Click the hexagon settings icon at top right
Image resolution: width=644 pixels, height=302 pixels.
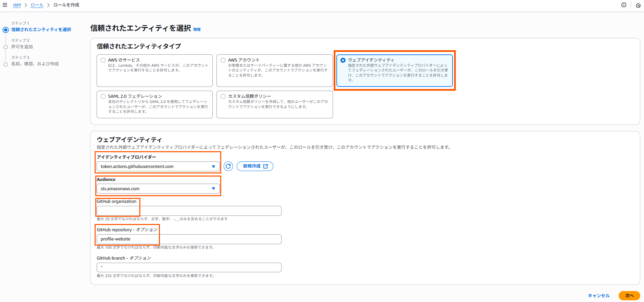(x=638, y=5)
